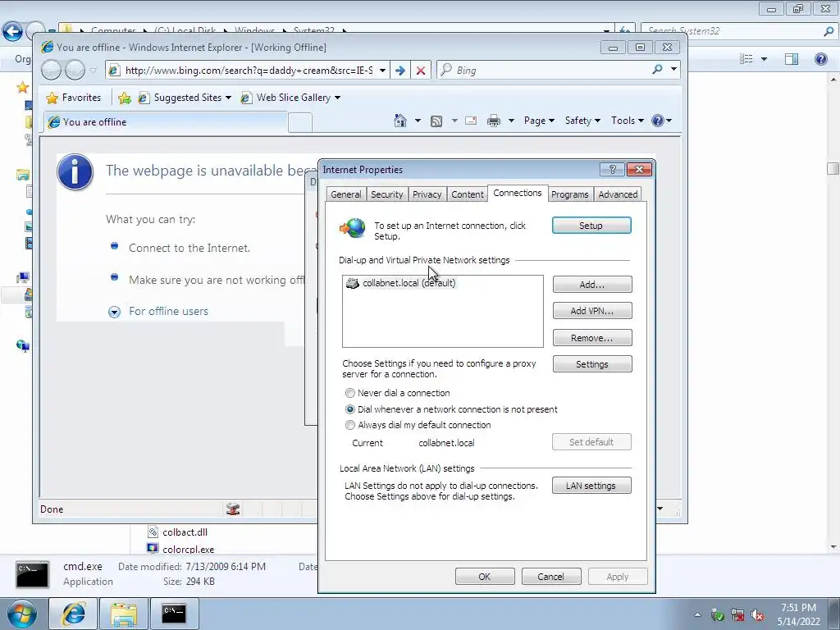Click the status bar network icon in IE

(232, 509)
